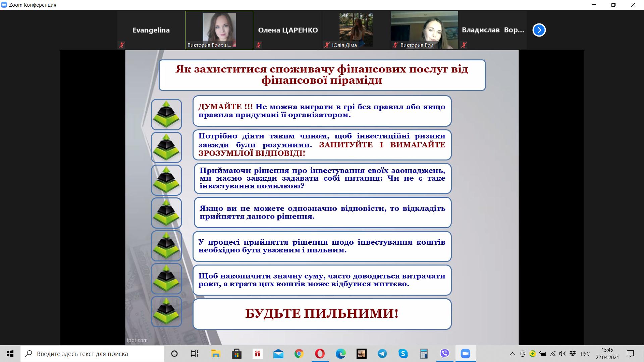Image resolution: width=644 pixels, height=362 pixels.
Task: Switch the РУС input language
Action: [585, 354]
